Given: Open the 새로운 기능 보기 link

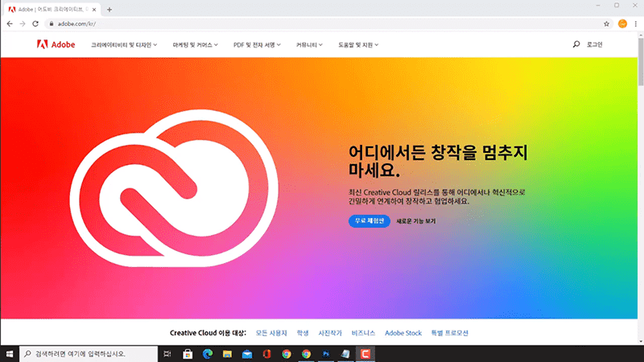Looking at the screenshot, I should pos(415,221).
